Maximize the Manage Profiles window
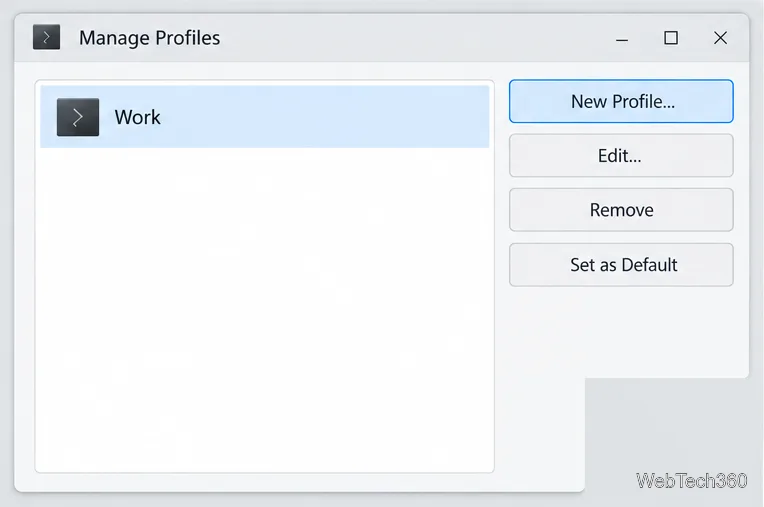This screenshot has height=507, width=764. pyautogui.click(x=671, y=38)
